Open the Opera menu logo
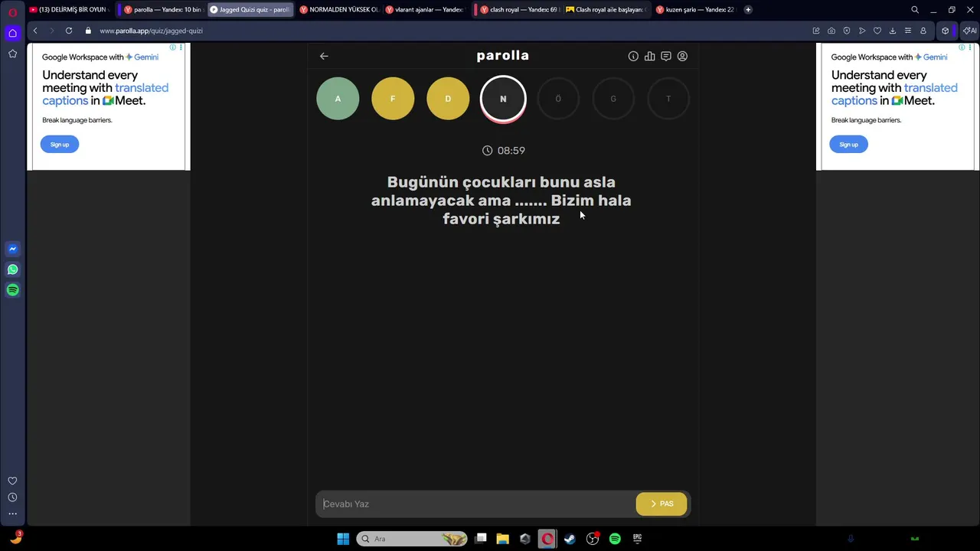980x551 pixels. pos(12,12)
